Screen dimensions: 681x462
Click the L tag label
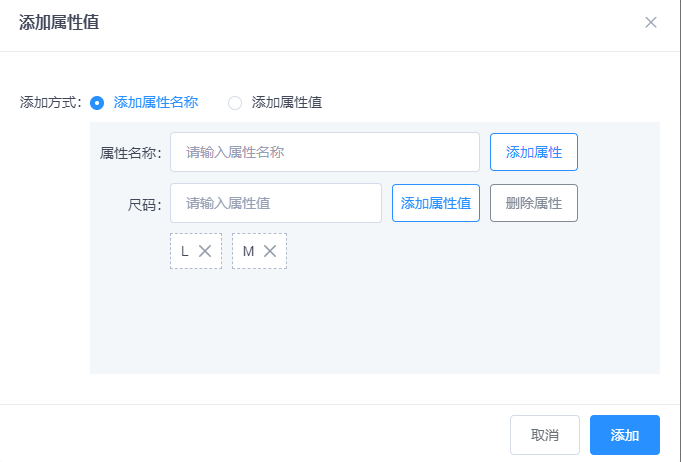pos(185,251)
